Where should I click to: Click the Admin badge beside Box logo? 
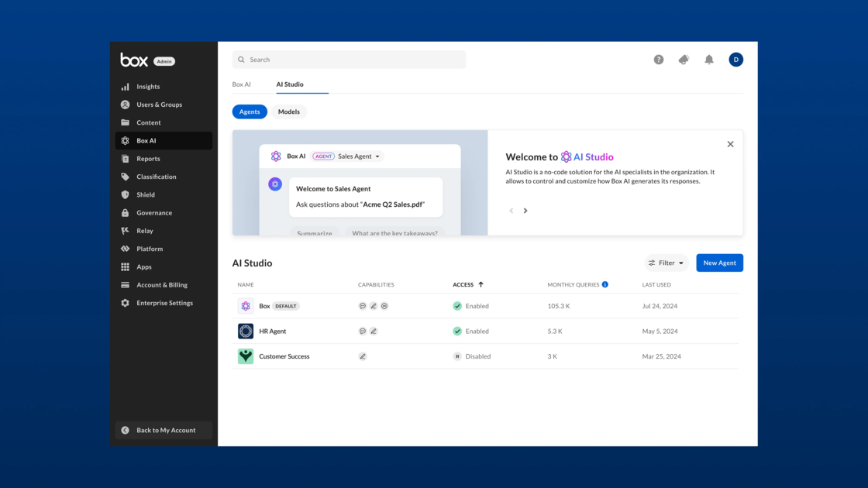pos(164,61)
